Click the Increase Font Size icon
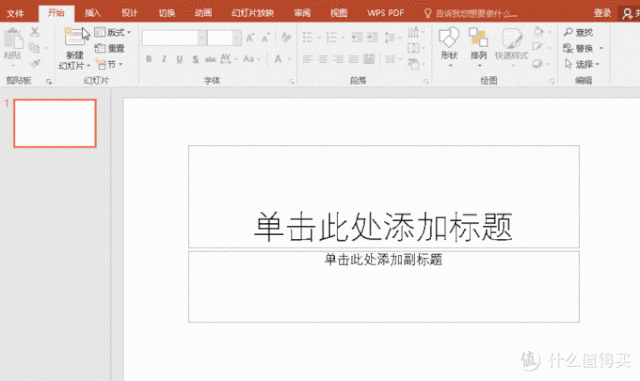This screenshot has height=381, width=640. 250,38
